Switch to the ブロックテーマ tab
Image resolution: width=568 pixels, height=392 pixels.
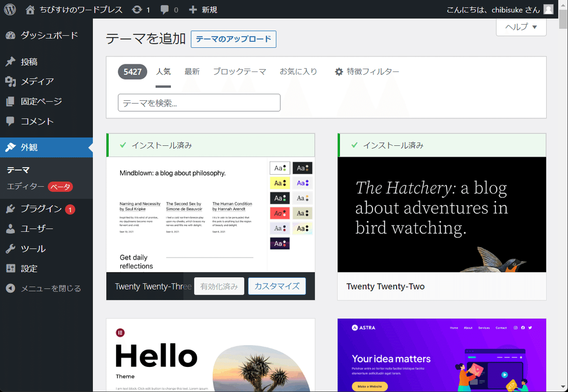click(x=240, y=72)
